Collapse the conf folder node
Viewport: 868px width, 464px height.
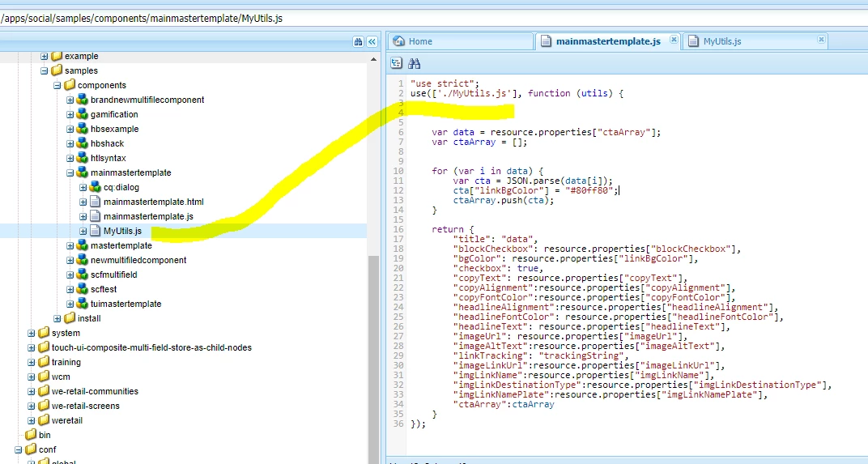(x=19, y=449)
